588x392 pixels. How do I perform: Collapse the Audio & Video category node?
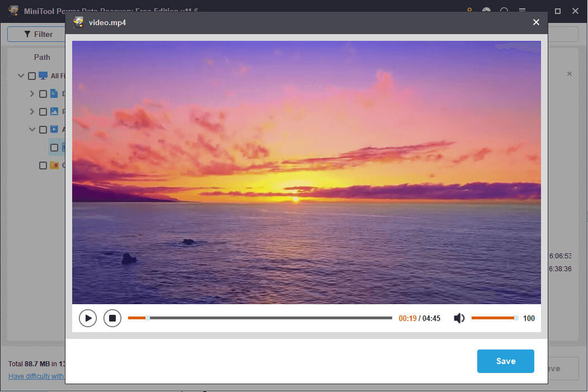click(32, 129)
